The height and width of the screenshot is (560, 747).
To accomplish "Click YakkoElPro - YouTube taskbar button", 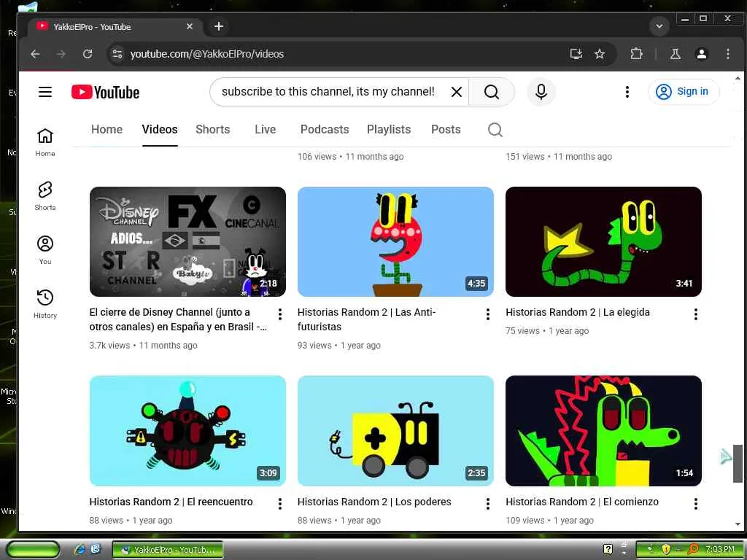I will coord(168,550).
